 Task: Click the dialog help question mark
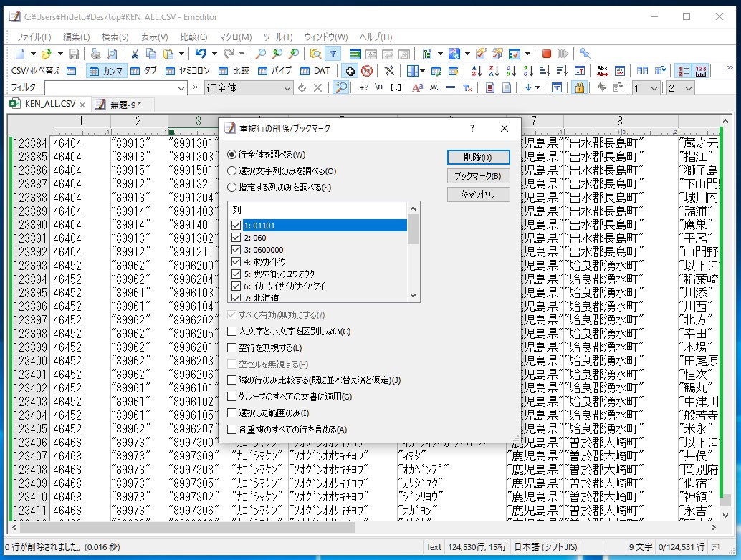472,128
